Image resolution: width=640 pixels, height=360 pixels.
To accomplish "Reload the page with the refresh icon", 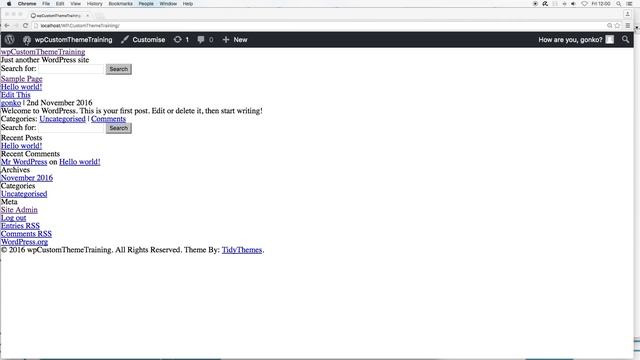I will [25, 25].
